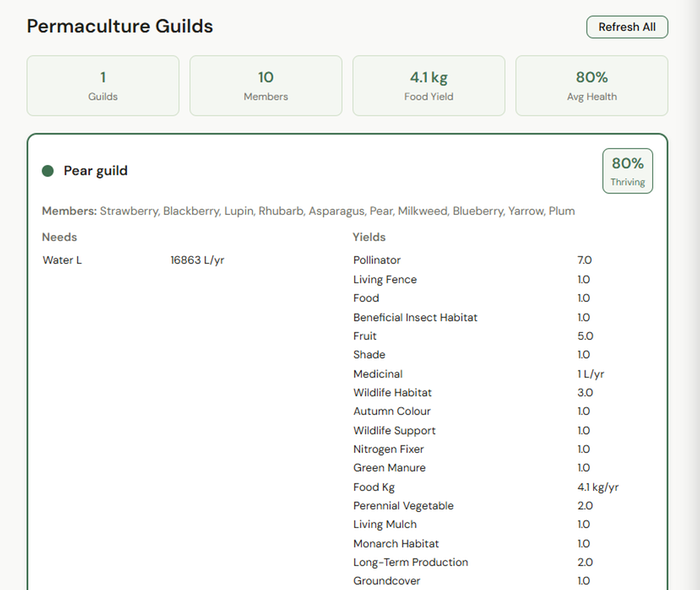Screen dimensions: 700x590
Task: Click the Permaculture Guilds heading
Action: pyautogui.click(x=120, y=26)
